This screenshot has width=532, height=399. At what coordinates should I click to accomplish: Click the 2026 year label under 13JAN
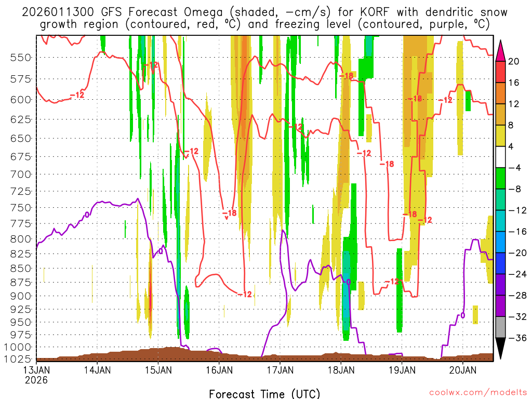click(x=36, y=380)
